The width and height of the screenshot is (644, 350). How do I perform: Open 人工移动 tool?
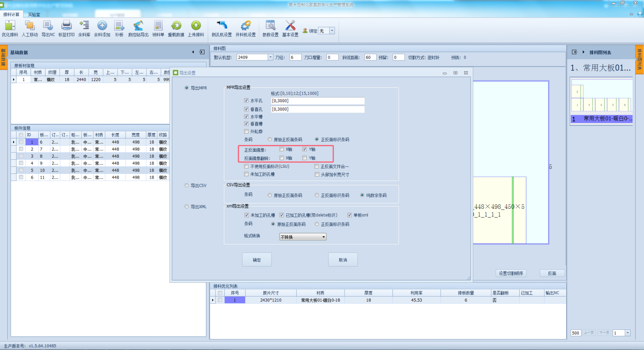[30, 29]
